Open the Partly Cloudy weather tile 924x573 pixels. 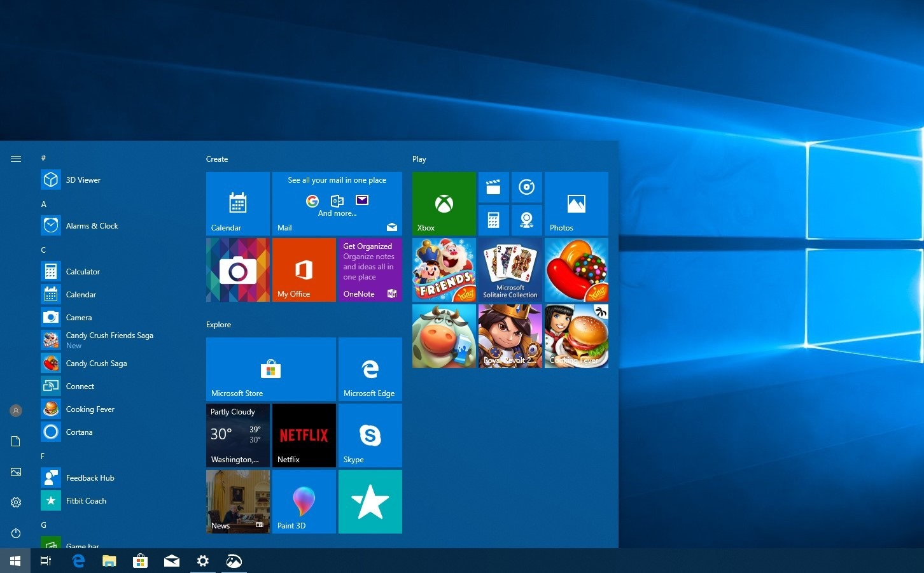click(238, 435)
